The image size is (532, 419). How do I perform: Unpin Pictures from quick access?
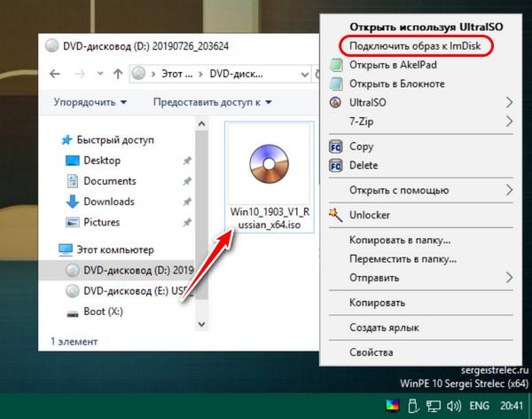187,223
